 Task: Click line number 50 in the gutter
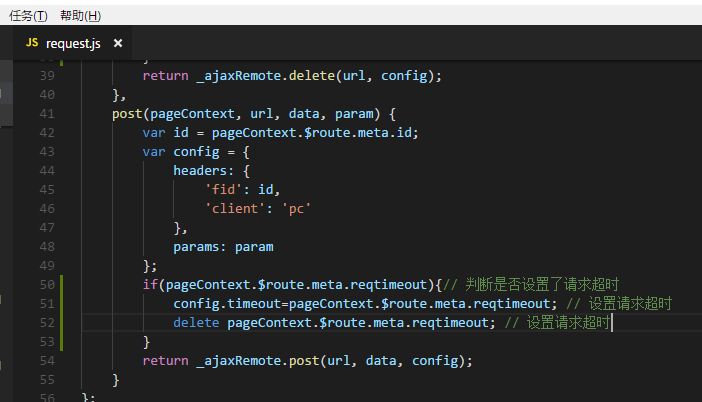coord(47,285)
